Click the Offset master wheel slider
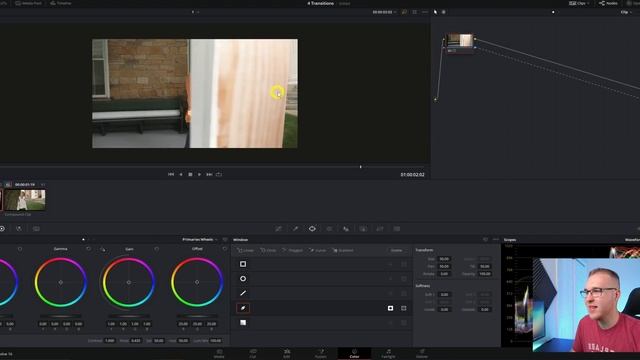640x360 pixels. pos(197,316)
